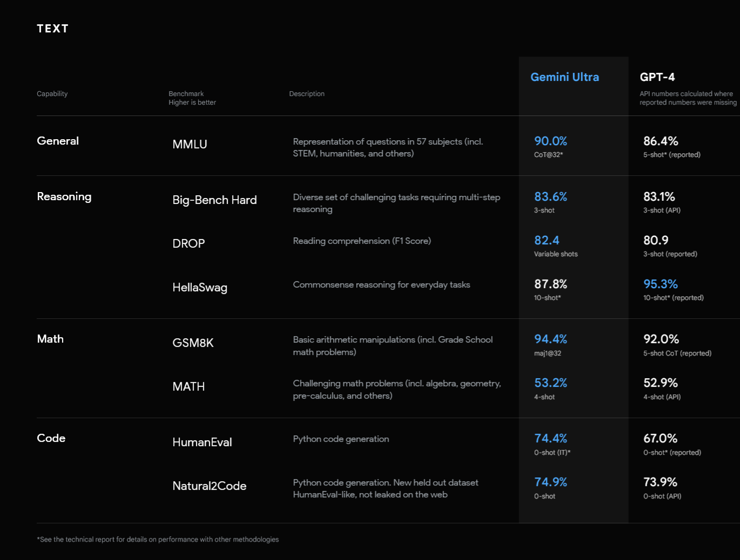Image resolution: width=740 pixels, height=560 pixels.
Task: Click Gemini's 74.9% Natural2Code score
Action: 551,482
